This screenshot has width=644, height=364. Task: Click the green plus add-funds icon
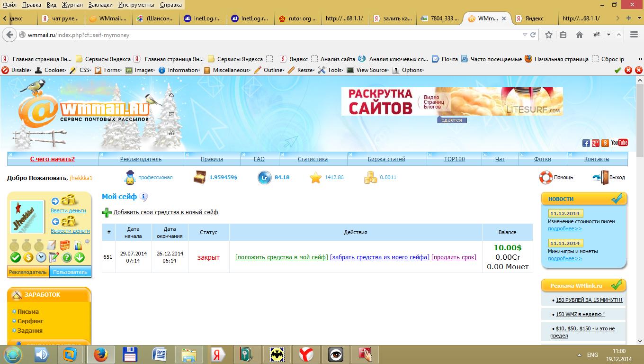coord(107,212)
